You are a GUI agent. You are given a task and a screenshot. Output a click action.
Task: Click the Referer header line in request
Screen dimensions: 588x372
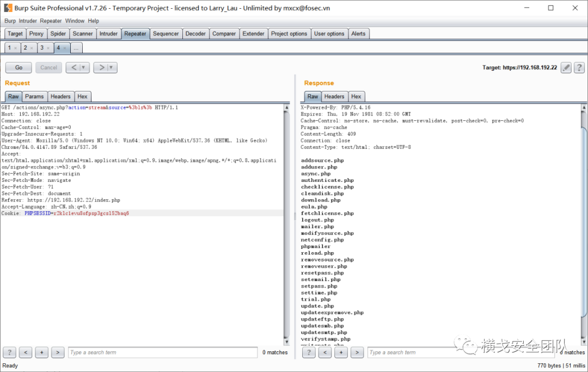click(61, 200)
